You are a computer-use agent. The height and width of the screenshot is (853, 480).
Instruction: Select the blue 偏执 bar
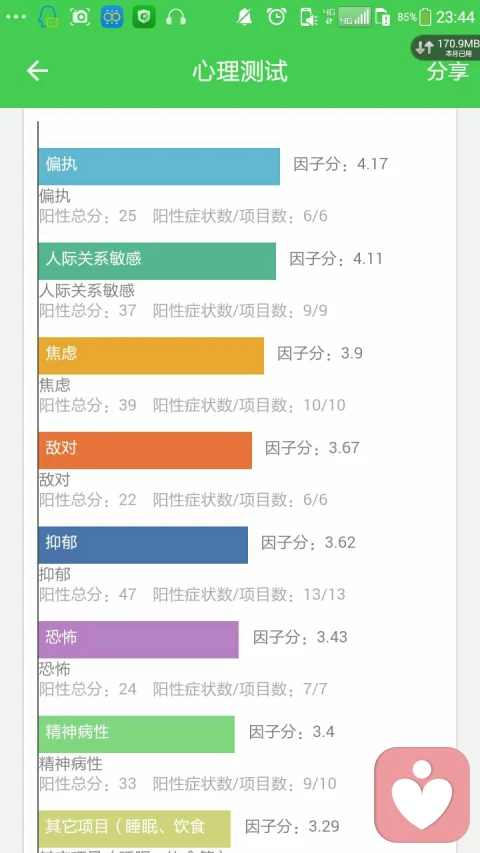(x=159, y=166)
